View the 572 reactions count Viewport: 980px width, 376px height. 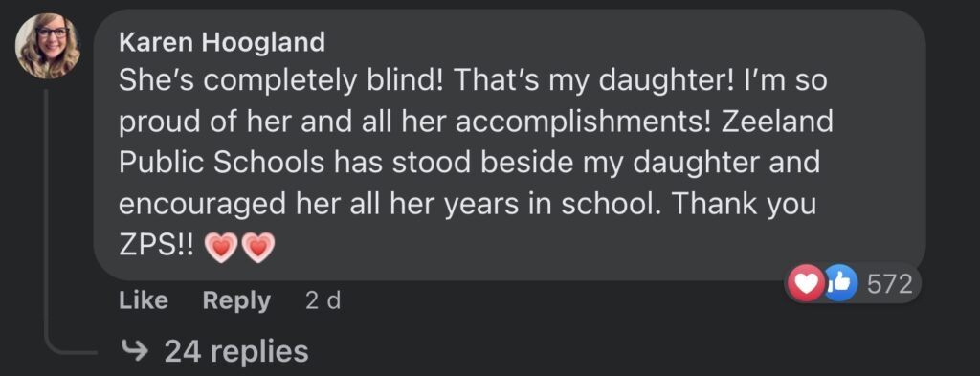[889, 285]
